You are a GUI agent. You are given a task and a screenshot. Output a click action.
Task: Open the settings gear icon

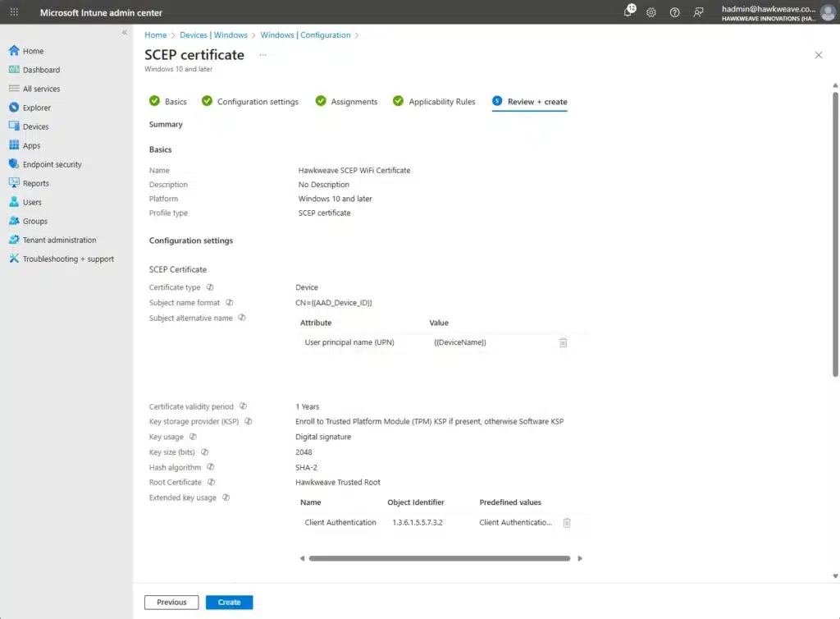(651, 12)
